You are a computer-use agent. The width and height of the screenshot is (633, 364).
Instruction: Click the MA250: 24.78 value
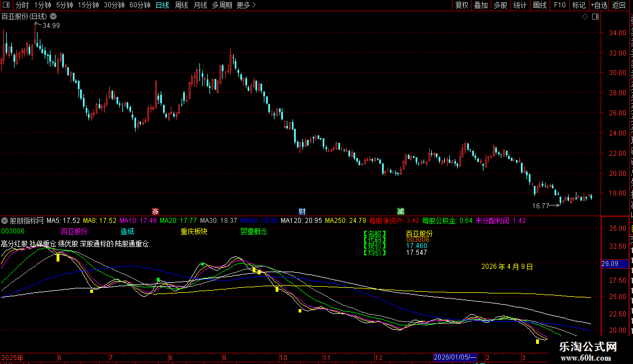346,221
